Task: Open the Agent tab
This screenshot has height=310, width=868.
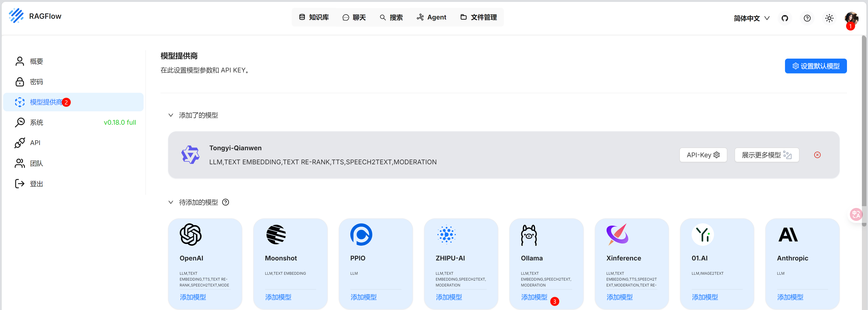Action: tap(431, 17)
